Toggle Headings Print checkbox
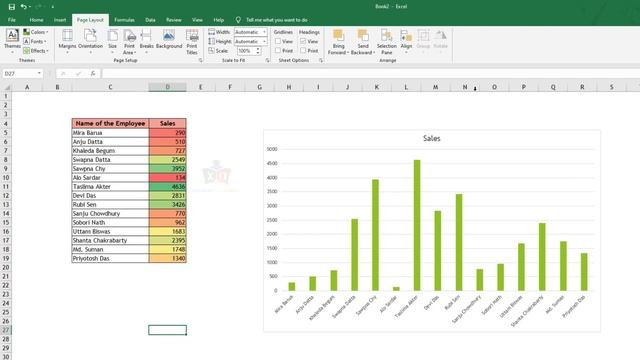Screen dimensions: 640x360 (303, 51)
